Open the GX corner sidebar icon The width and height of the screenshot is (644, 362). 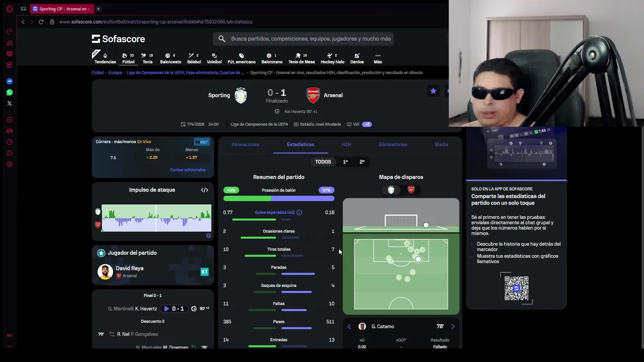pyautogui.click(x=9, y=335)
